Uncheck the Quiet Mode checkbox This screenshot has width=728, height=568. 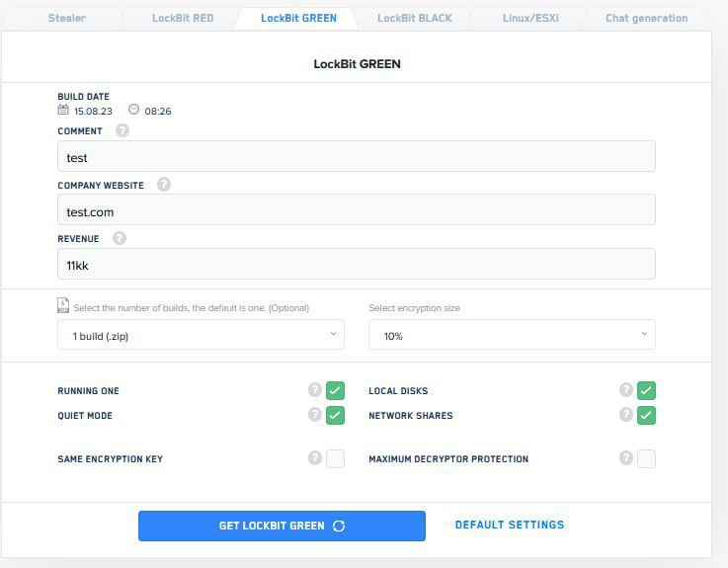335,415
